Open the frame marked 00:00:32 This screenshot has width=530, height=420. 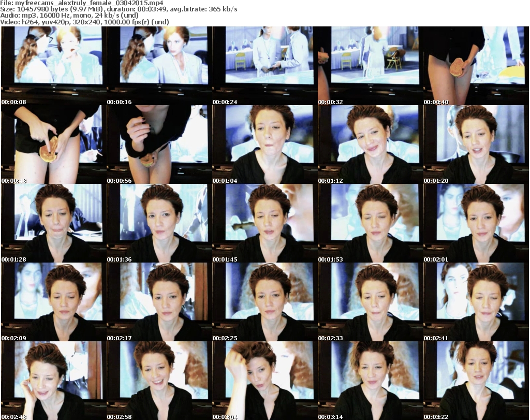(371, 66)
